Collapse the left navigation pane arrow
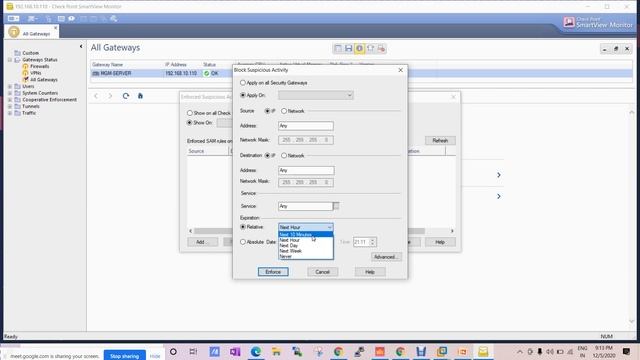The height and width of the screenshot is (360, 640). [x=81, y=47]
